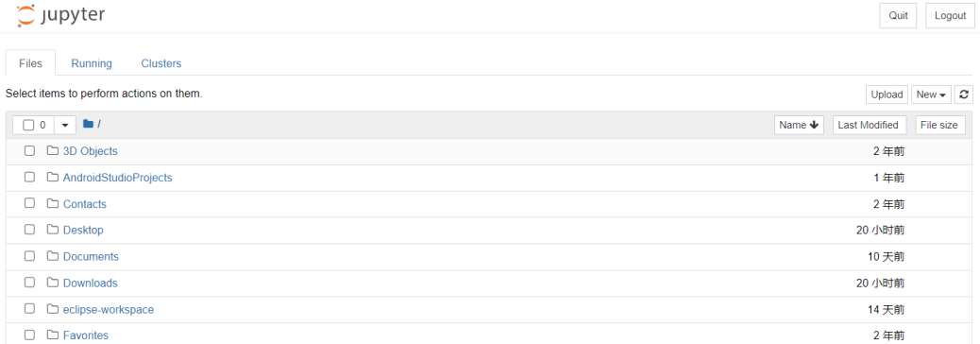Image resolution: width=980 pixels, height=344 pixels.
Task: Open the New dropdown menu
Action: click(931, 95)
